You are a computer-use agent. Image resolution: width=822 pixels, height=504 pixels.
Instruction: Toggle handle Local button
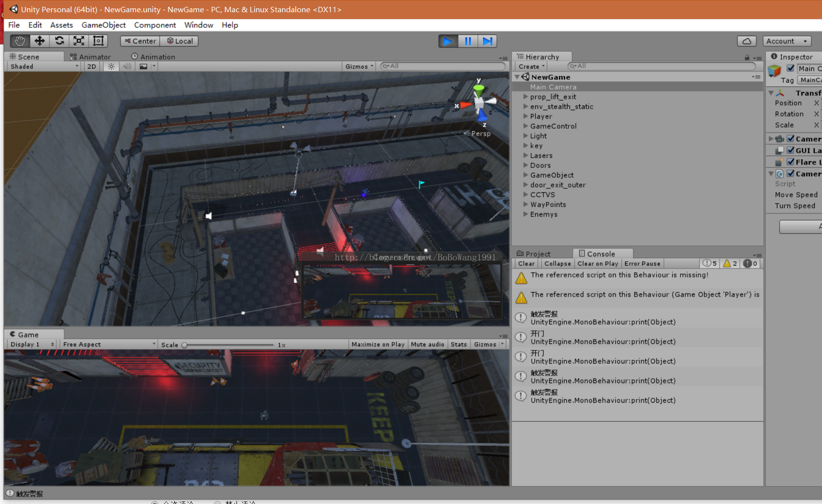[x=180, y=41]
